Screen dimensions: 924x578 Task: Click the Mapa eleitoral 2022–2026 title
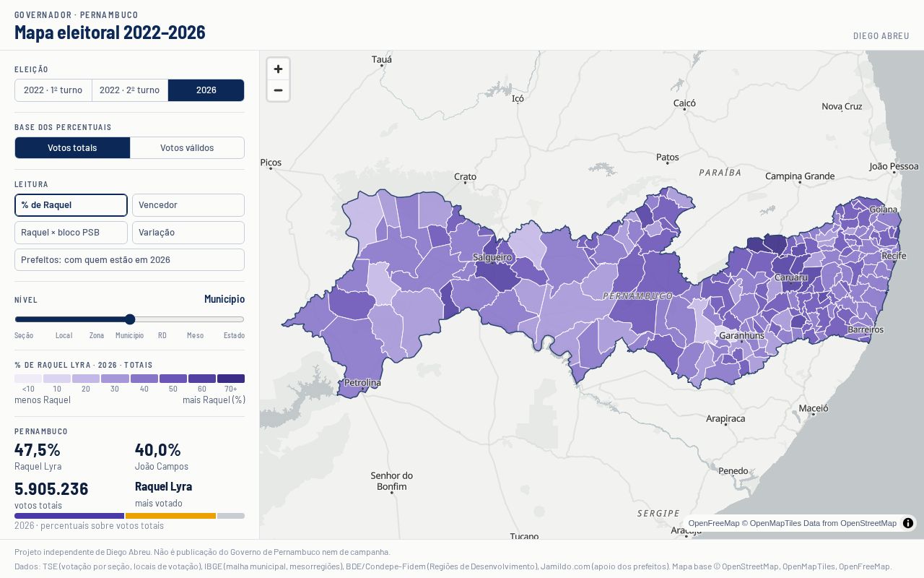click(x=110, y=33)
